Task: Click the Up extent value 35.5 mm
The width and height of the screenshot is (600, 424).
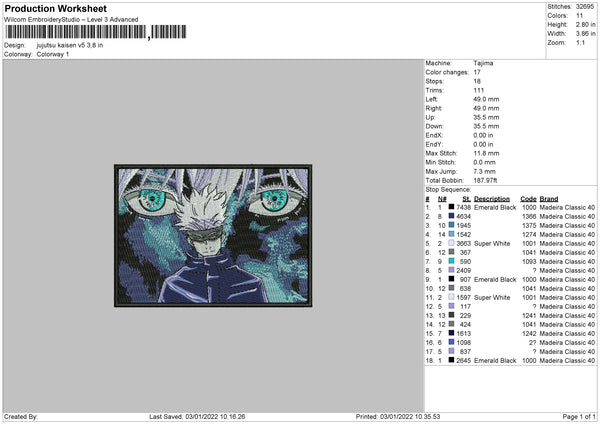Action: 486,117
